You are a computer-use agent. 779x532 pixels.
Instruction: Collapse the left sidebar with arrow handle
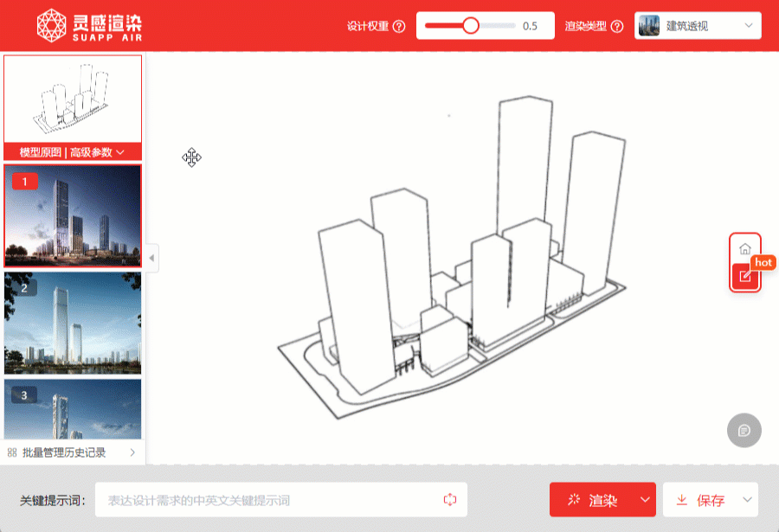pos(152,258)
